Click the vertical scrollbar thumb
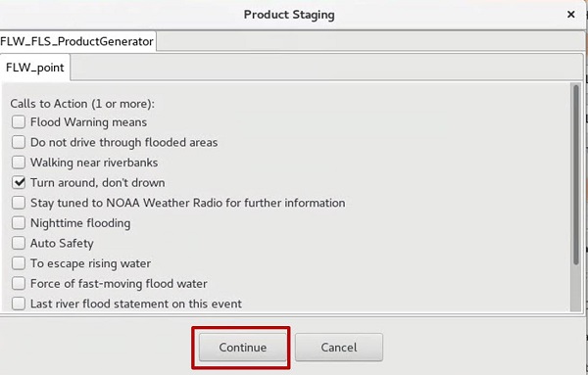This screenshot has width=588, height=375. tap(575, 174)
